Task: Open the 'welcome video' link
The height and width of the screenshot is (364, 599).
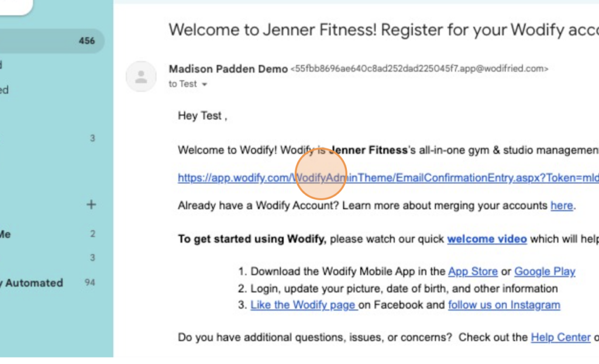Action: 487,239
